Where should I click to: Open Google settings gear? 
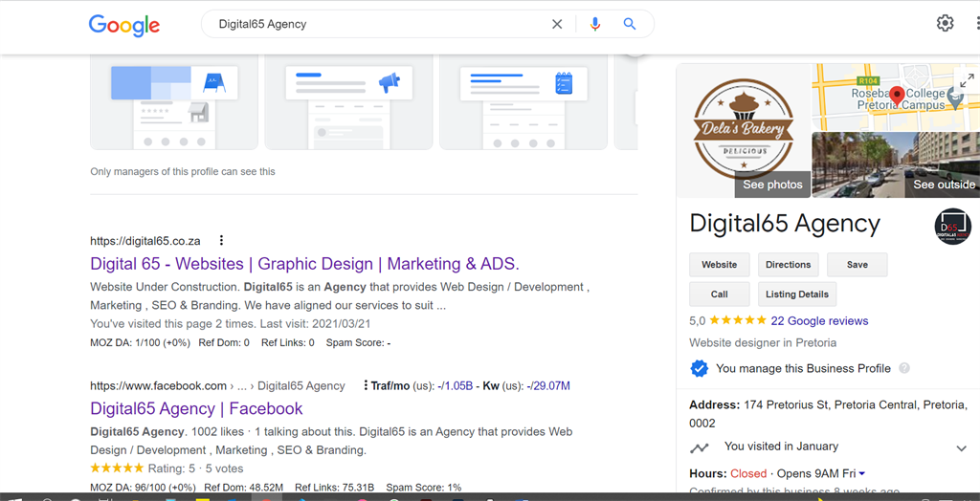(945, 24)
